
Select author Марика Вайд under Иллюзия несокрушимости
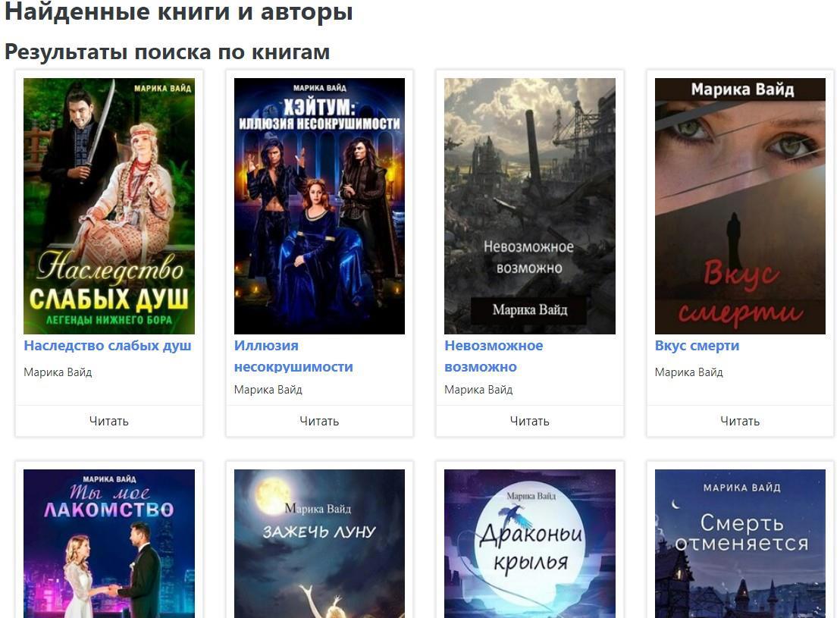[268, 390]
